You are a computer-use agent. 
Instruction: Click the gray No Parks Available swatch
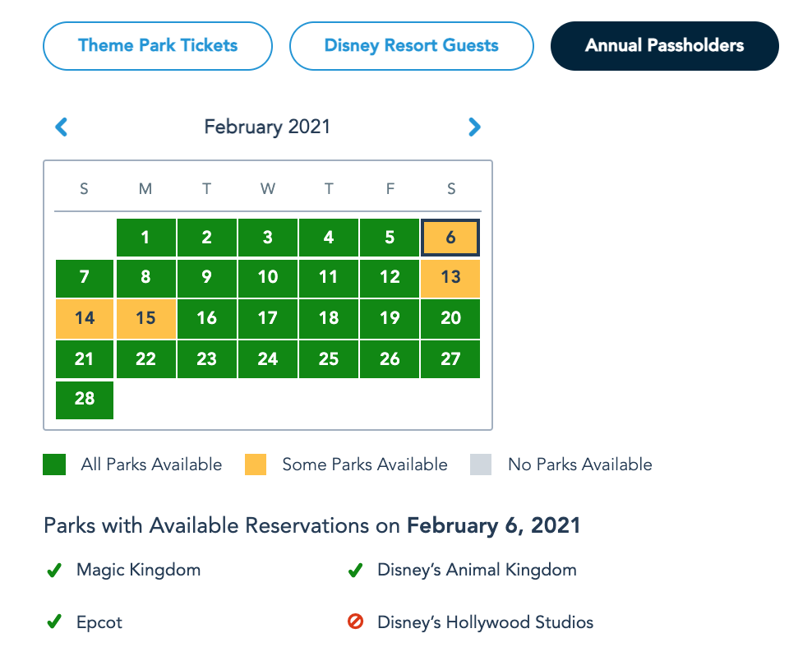[481, 465]
